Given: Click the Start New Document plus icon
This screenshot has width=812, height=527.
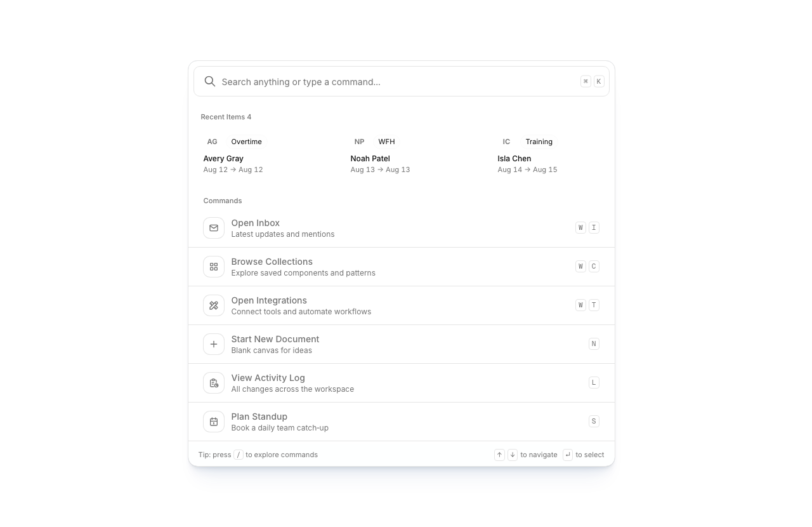Looking at the screenshot, I should tap(214, 344).
